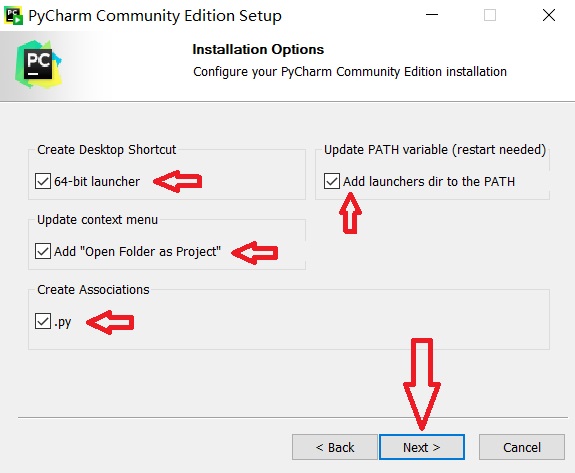
Task: Click the "Add launchers dir to the PATH" label
Action: [429, 182]
